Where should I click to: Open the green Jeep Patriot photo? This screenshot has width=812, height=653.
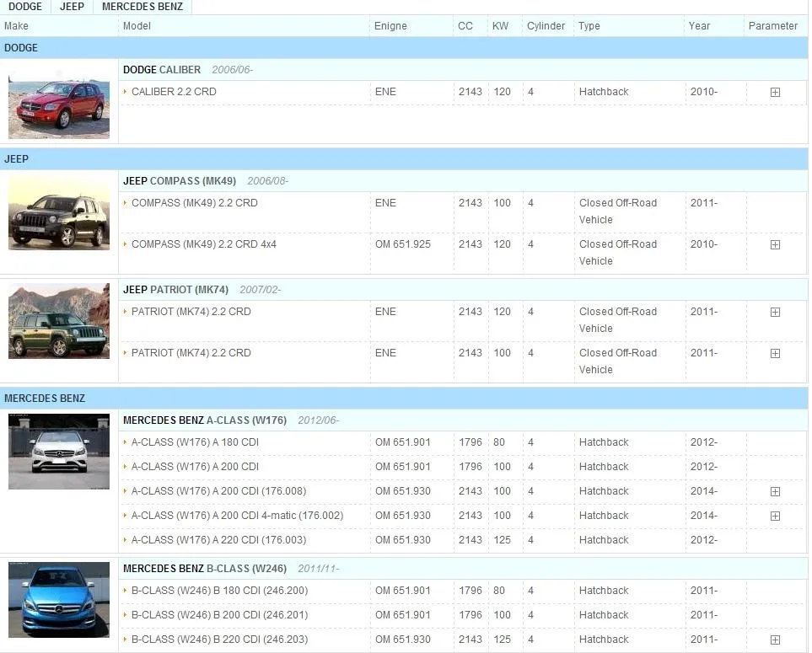[59, 321]
